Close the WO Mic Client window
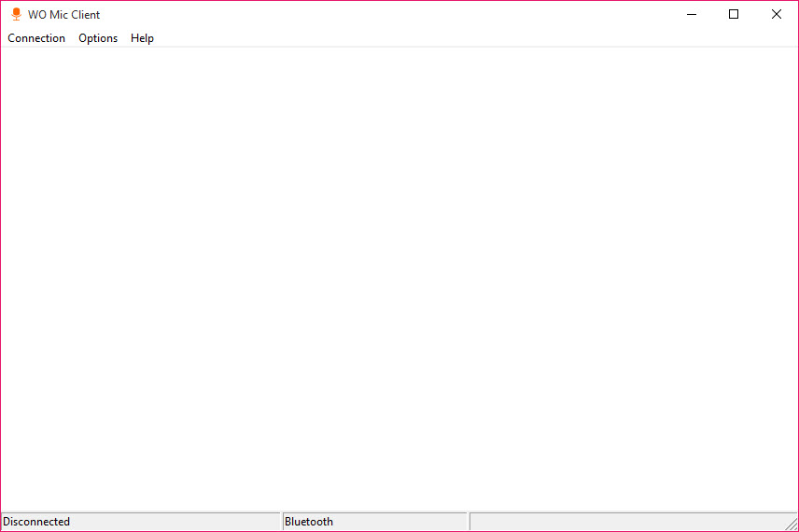 [x=776, y=14]
